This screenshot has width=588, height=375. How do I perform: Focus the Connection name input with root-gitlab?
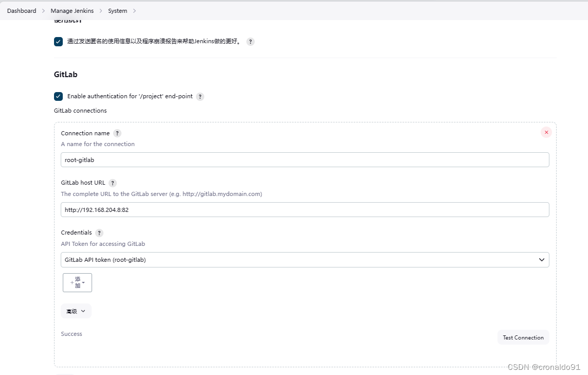(x=305, y=160)
